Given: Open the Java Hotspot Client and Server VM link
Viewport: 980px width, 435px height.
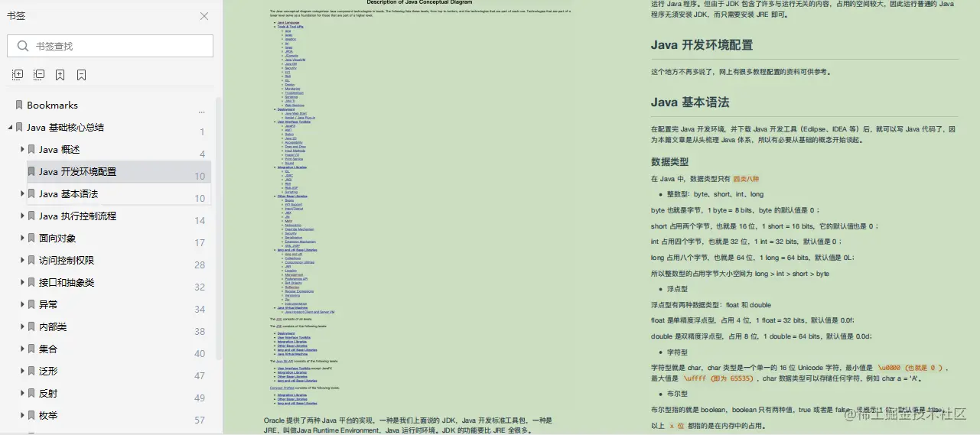Looking at the screenshot, I should (x=310, y=312).
